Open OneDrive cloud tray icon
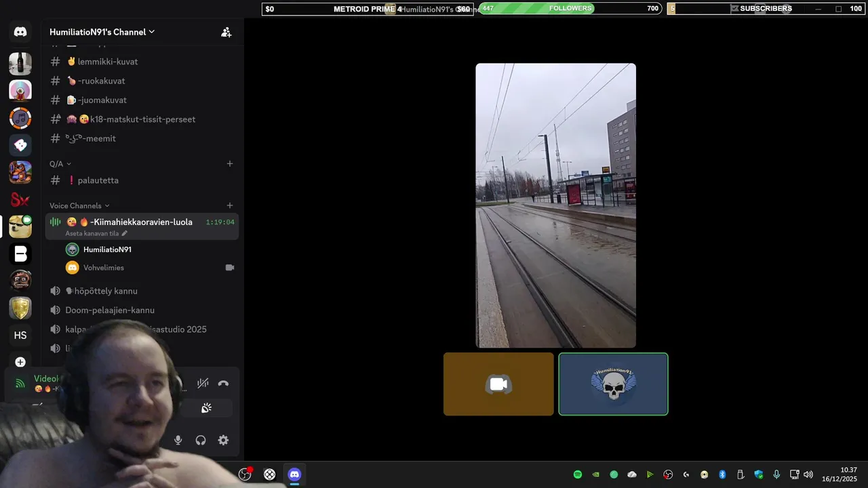 click(632, 474)
